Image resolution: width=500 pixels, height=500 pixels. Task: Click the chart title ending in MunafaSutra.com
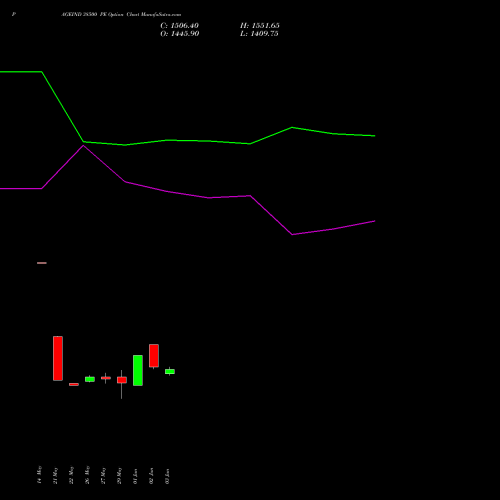pos(121,15)
